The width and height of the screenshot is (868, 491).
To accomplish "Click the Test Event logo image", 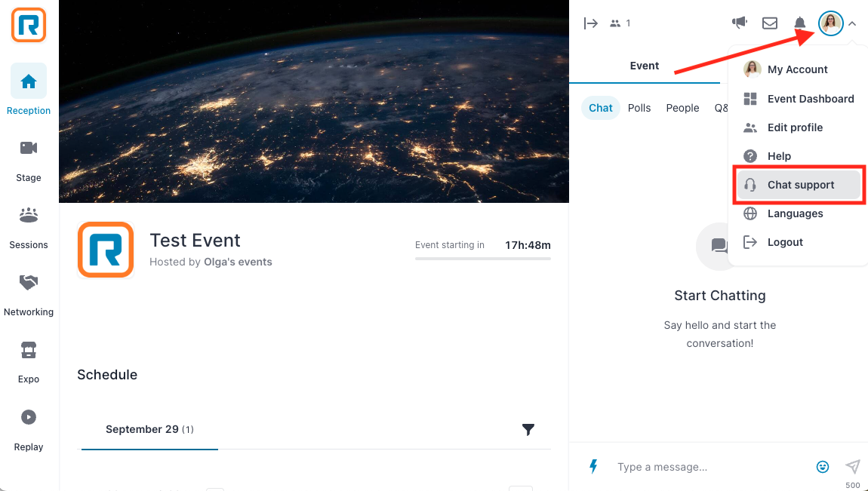I will [106, 250].
